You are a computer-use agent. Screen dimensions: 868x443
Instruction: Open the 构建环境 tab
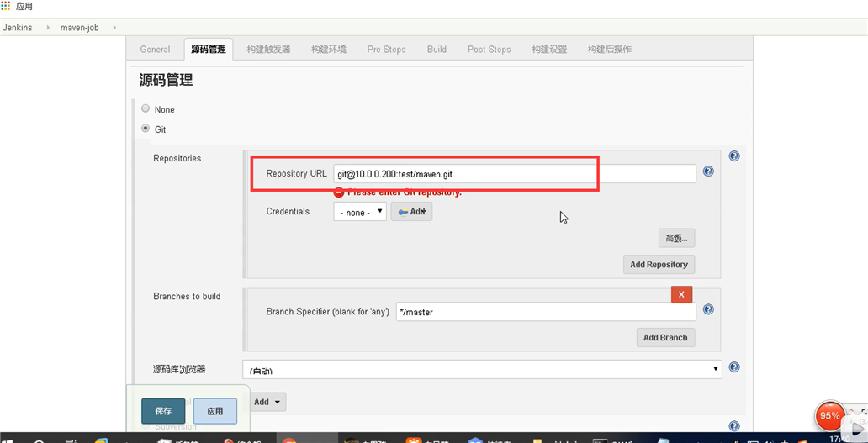click(x=329, y=50)
